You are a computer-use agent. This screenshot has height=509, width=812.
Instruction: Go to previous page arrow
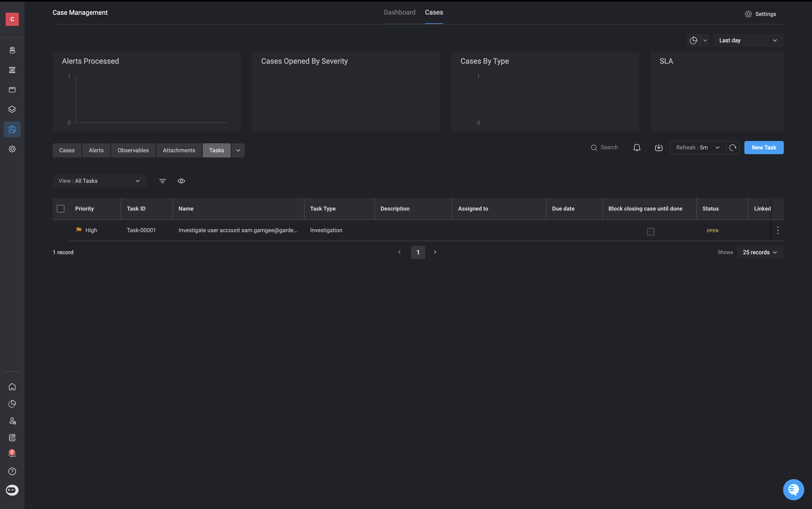coord(399,252)
